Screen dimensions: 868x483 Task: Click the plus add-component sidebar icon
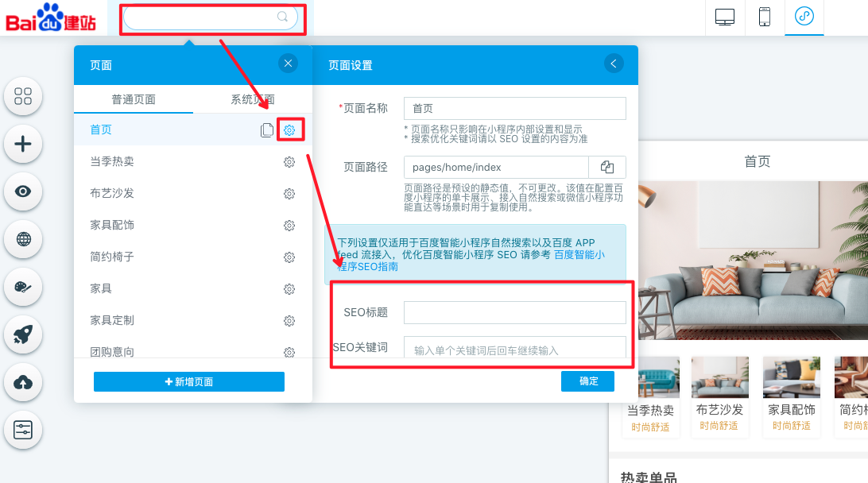point(23,144)
